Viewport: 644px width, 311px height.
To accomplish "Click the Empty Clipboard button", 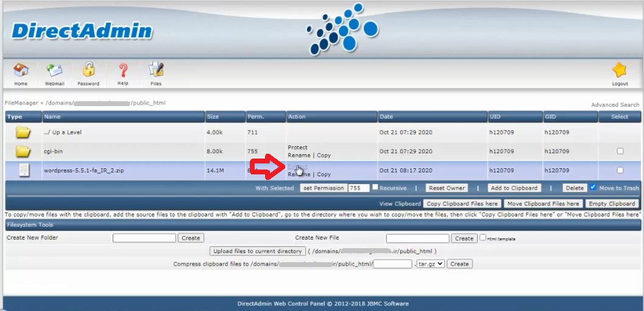I will (x=612, y=204).
